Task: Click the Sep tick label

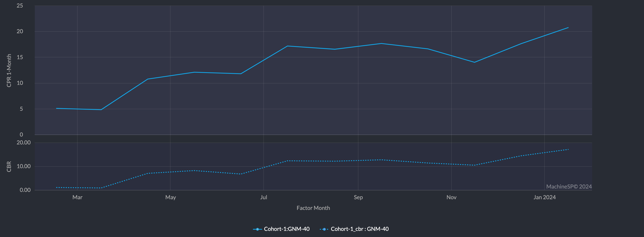Action: (x=358, y=197)
